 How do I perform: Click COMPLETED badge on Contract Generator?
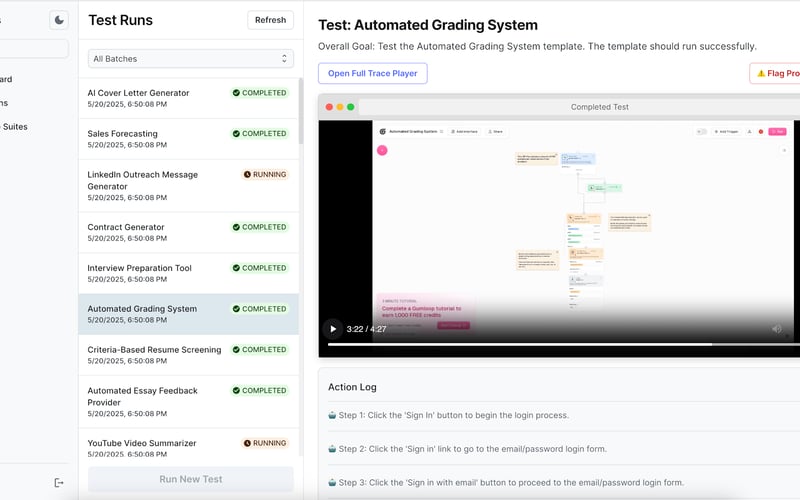tap(260, 227)
